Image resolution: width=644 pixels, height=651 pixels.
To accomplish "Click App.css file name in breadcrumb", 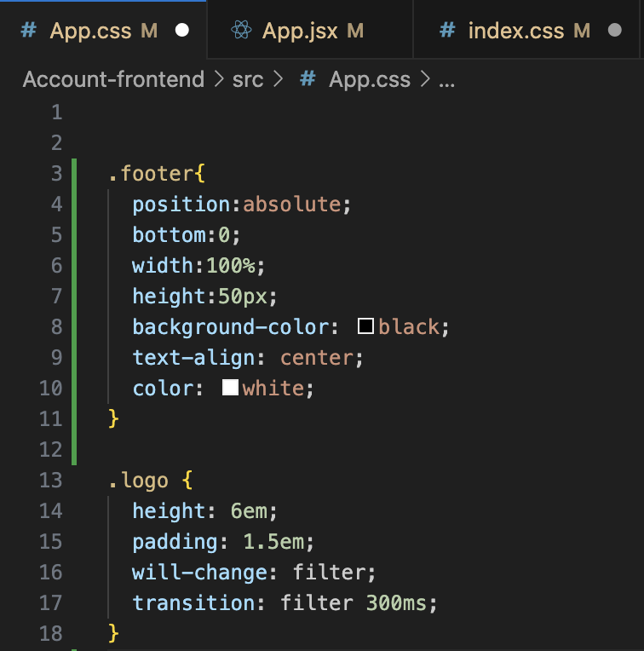I will 370,80.
